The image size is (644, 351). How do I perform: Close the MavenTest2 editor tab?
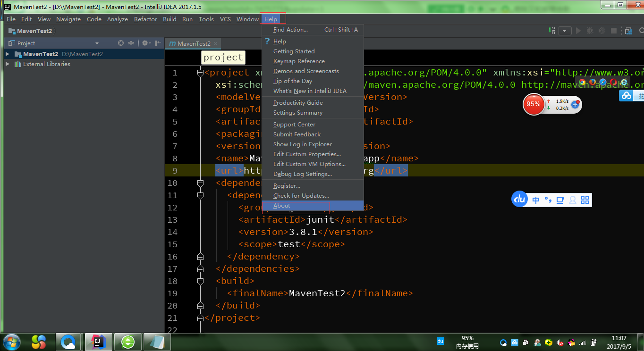(216, 43)
